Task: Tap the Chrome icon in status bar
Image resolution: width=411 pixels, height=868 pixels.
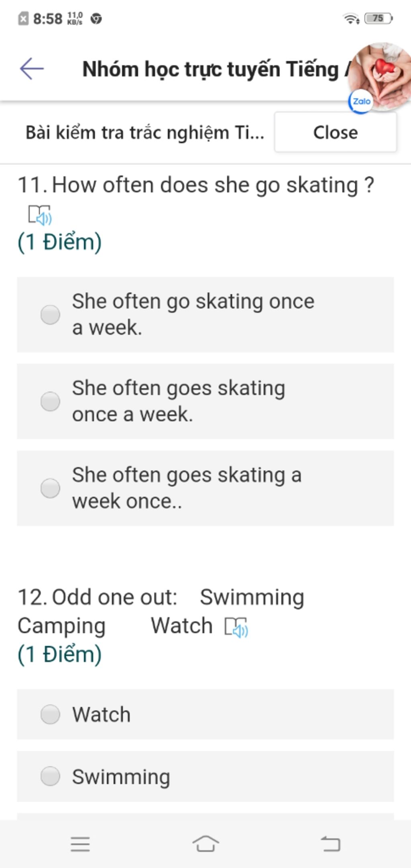Action: (x=96, y=18)
